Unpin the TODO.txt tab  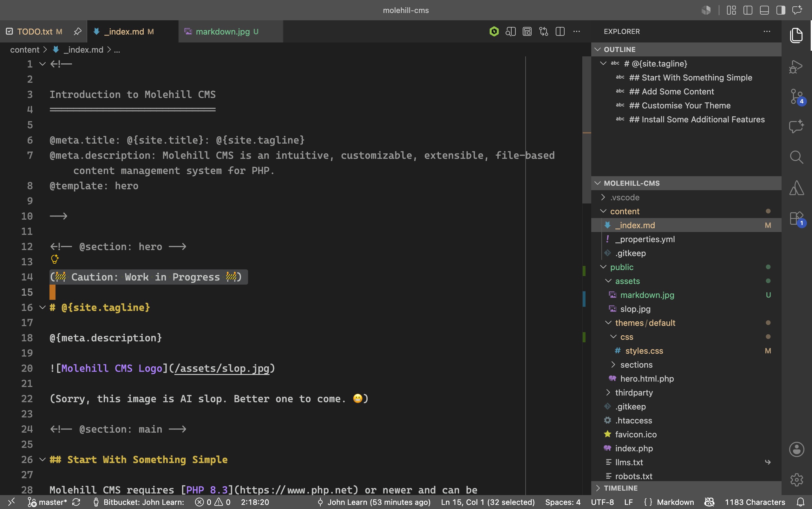[x=77, y=31]
